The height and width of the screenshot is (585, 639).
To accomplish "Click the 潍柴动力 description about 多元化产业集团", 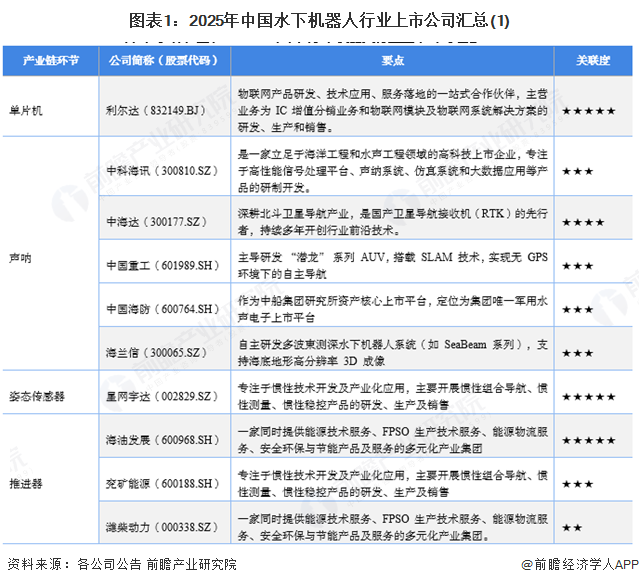I will 392,527.
